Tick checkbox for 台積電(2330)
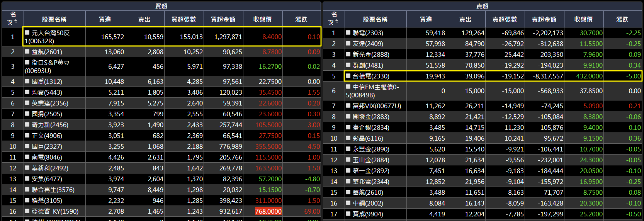 pos(348,76)
